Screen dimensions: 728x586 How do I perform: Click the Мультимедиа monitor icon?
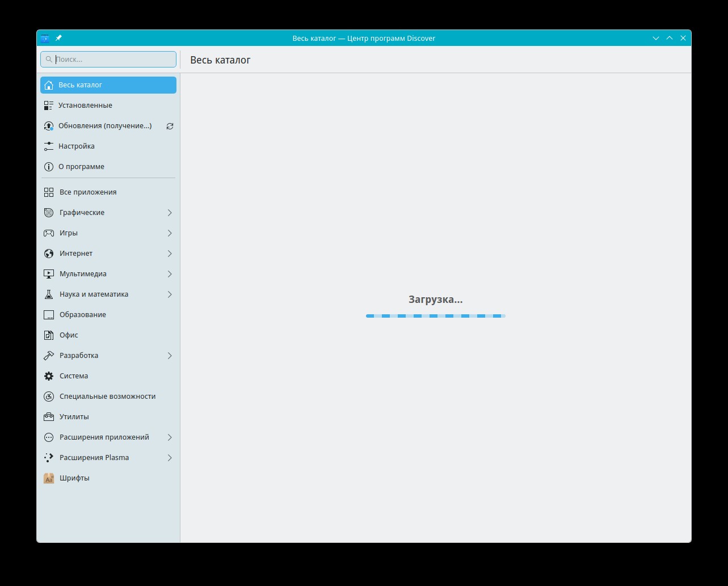(x=49, y=274)
